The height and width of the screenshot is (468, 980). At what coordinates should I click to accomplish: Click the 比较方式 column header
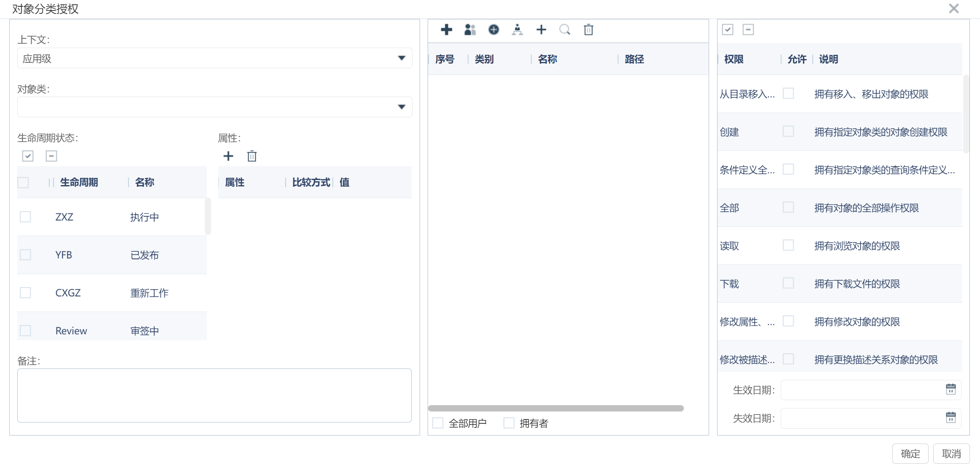(311, 182)
